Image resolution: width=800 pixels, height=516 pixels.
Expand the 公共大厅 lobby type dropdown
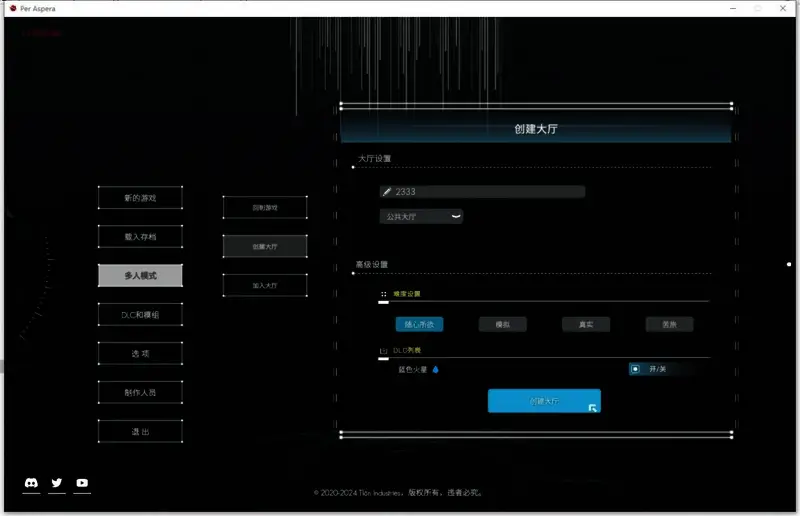420,216
